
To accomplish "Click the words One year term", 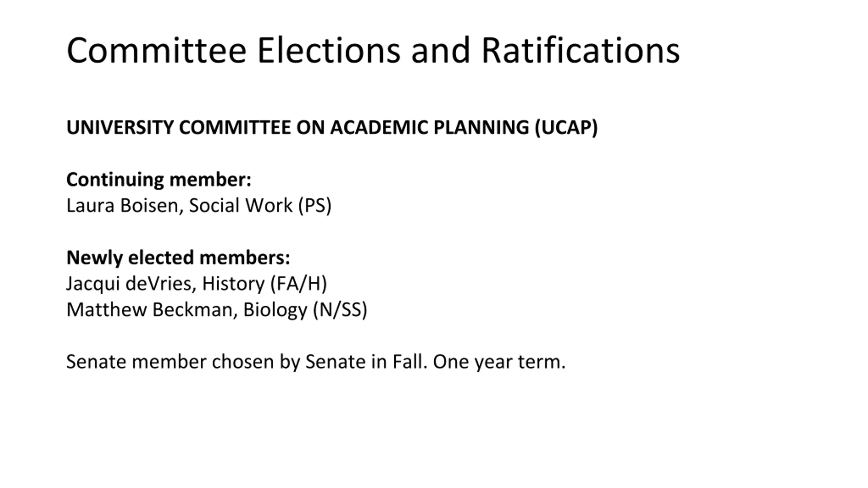I will (499, 362).
